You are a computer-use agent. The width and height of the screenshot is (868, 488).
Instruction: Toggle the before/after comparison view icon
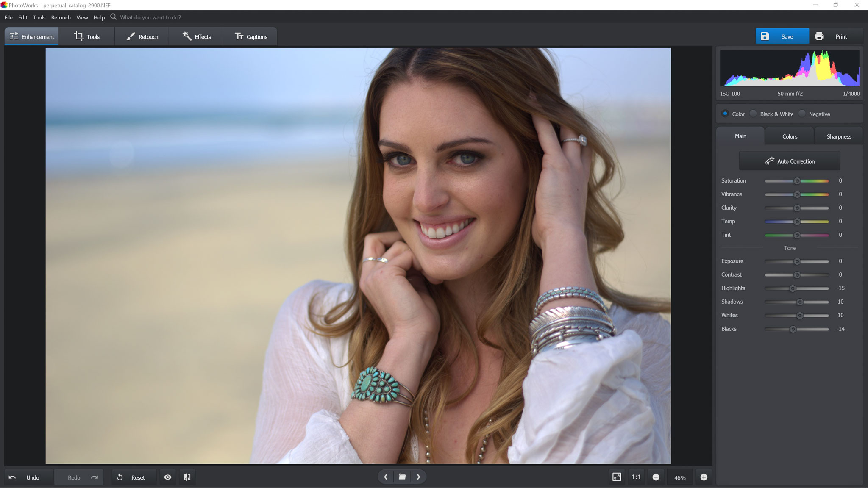pyautogui.click(x=187, y=477)
